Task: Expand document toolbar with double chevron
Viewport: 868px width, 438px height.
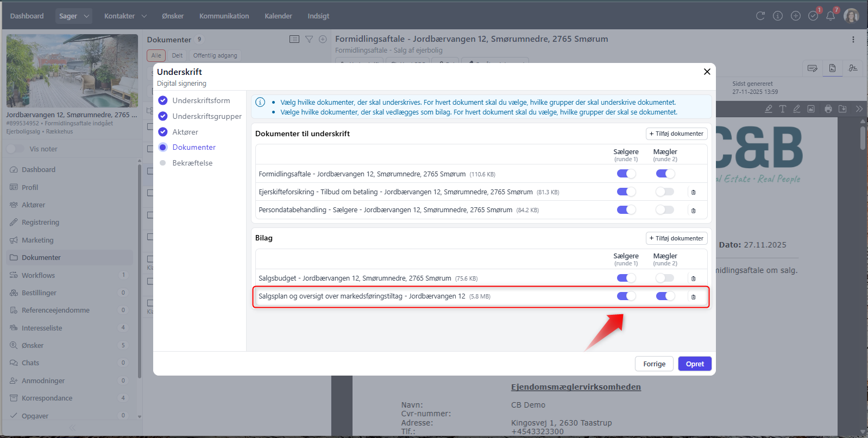Action: [859, 109]
